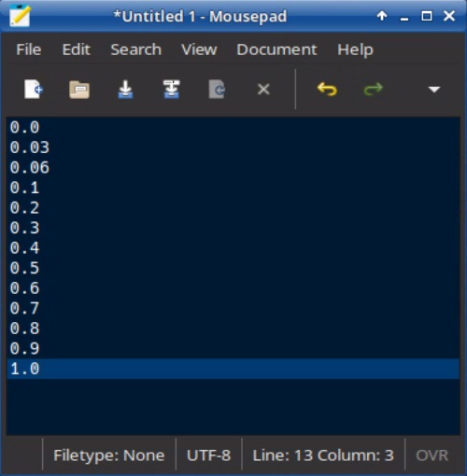Open the File menu

click(x=29, y=49)
